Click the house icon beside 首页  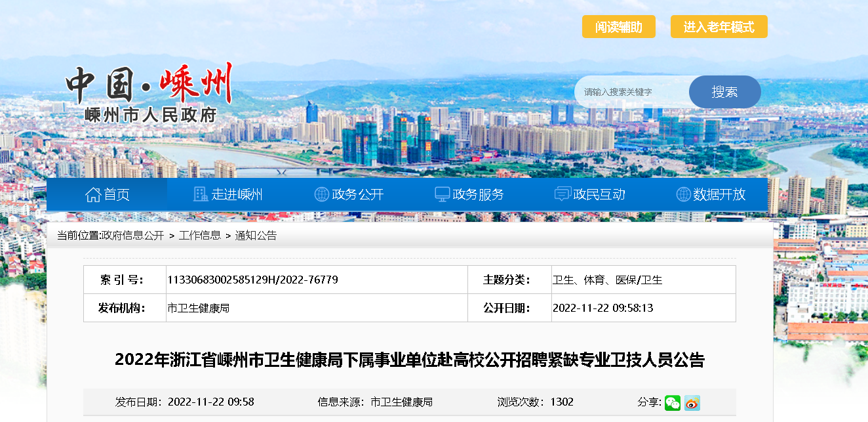coord(93,194)
